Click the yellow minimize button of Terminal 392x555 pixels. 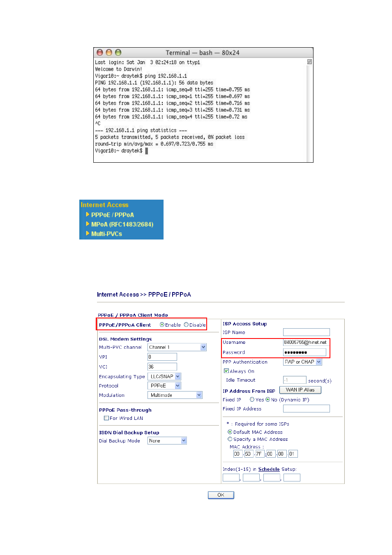point(109,53)
